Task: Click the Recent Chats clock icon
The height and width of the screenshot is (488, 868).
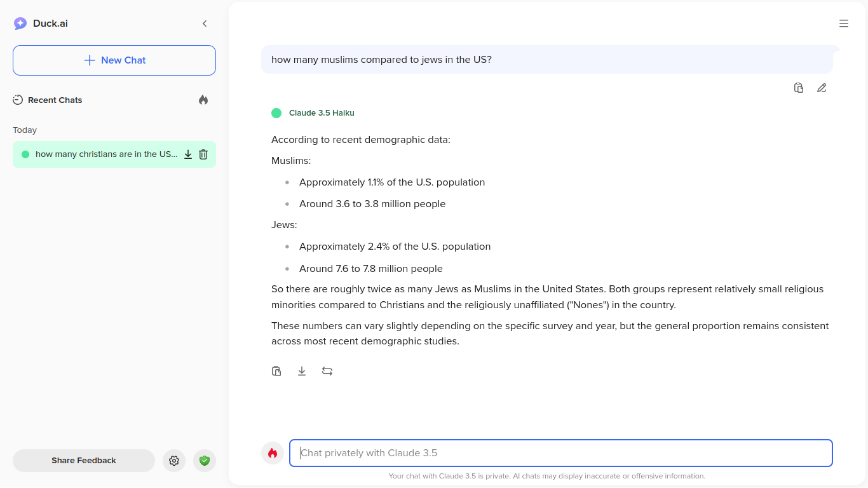Action: (18, 100)
